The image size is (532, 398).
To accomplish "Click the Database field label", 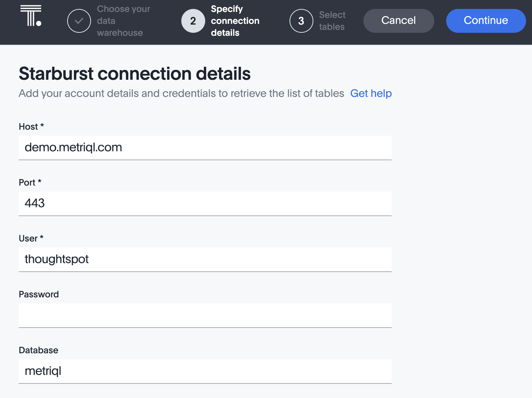I will 38,350.
